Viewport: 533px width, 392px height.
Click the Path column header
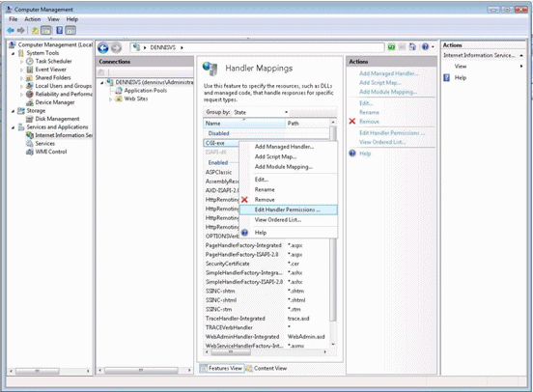coord(308,124)
